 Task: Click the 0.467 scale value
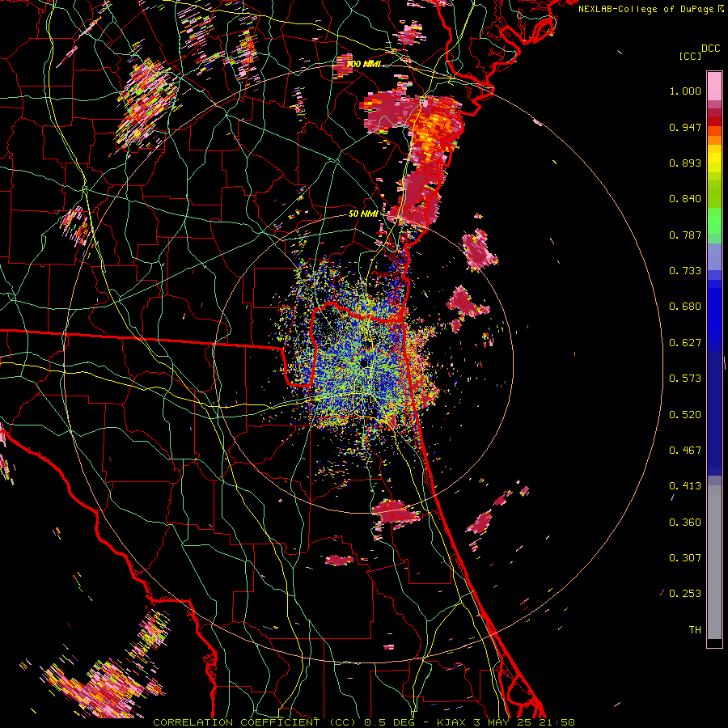(685, 451)
